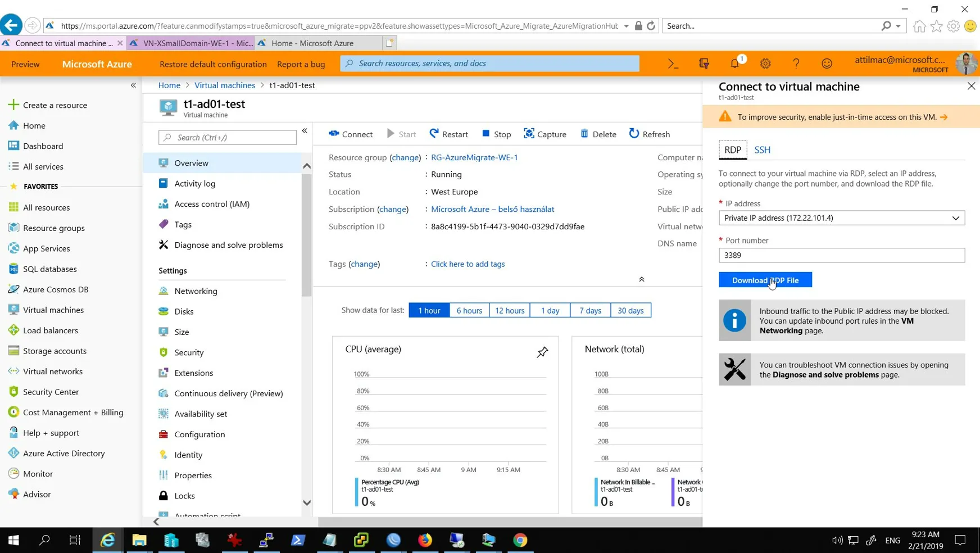Enable just-in-time access warning arrow

(x=943, y=117)
